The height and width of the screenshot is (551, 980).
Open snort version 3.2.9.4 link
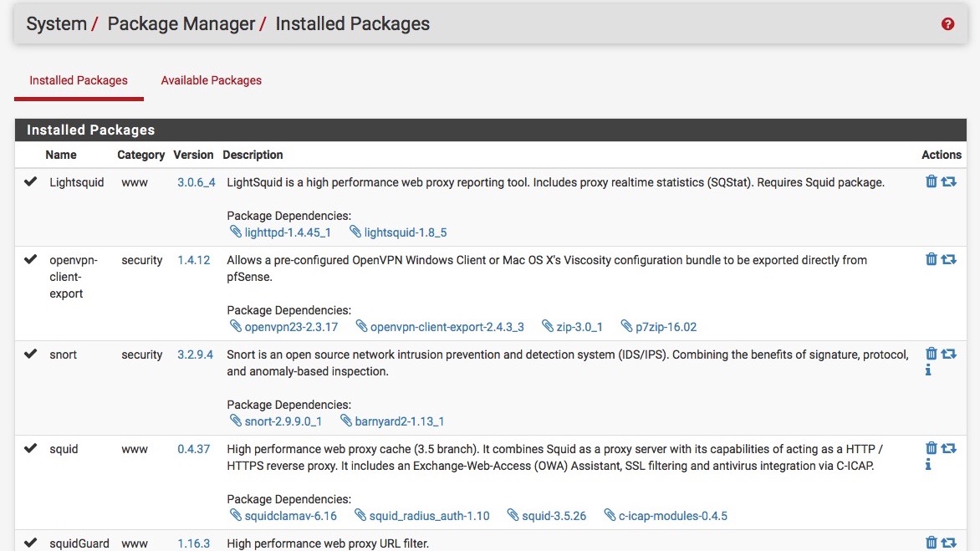click(195, 355)
